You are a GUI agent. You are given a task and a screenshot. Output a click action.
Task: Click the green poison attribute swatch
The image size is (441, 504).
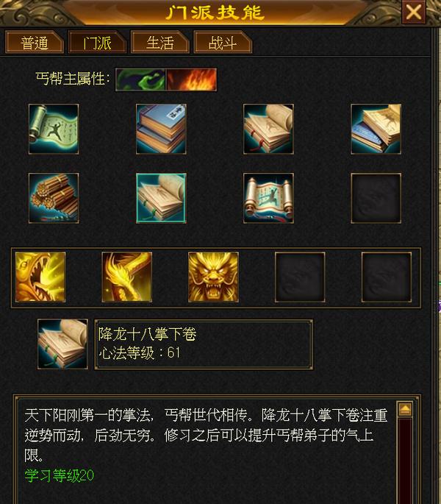click(140, 79)
